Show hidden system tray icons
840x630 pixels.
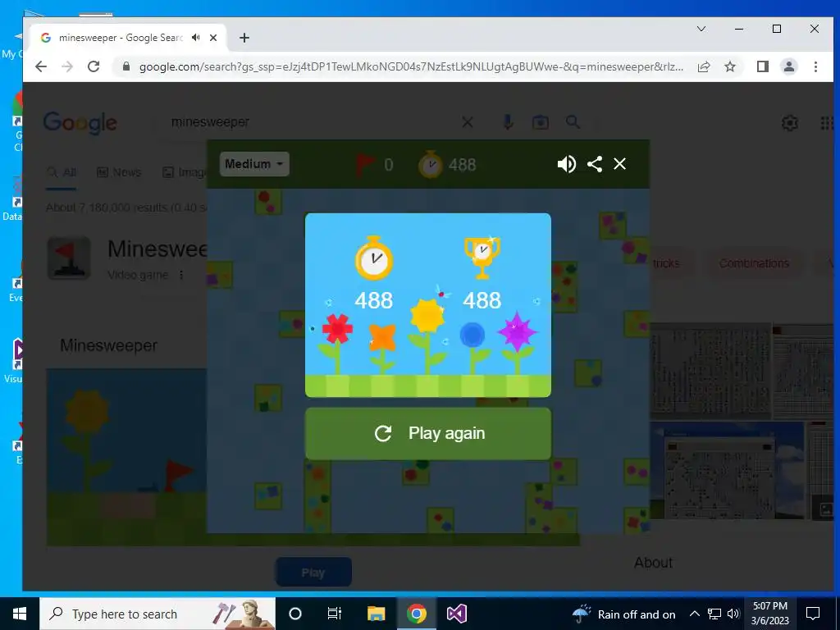tap(694, 614)
